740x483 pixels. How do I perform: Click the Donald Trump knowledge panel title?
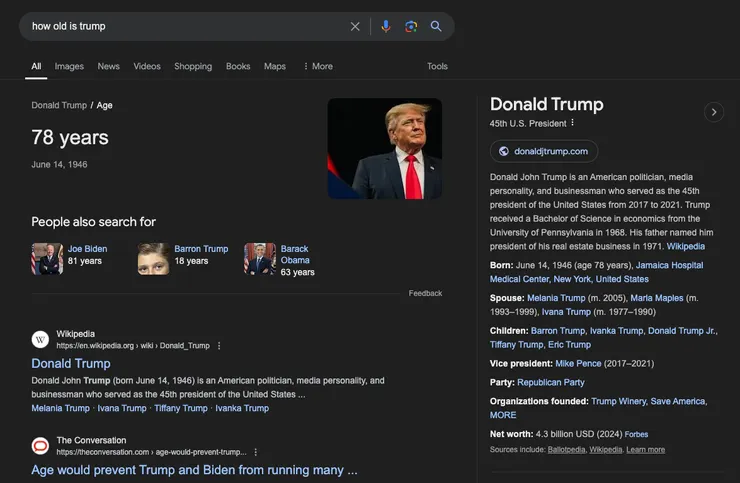click(x=547, y=104)
